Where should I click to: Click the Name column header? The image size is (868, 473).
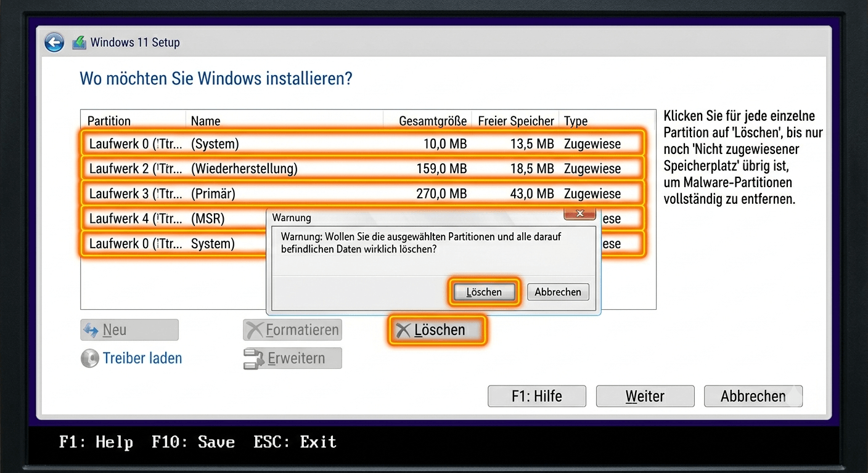click(206, 121)
